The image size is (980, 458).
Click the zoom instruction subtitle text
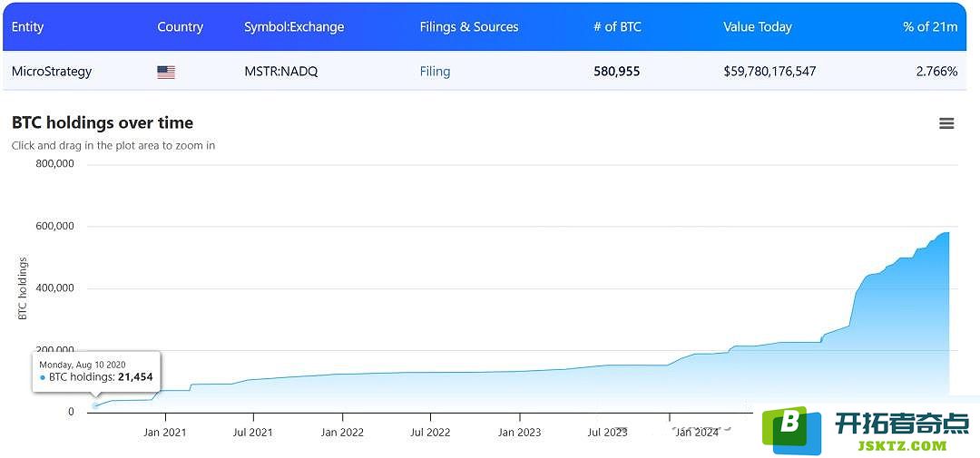coord(113,146)
